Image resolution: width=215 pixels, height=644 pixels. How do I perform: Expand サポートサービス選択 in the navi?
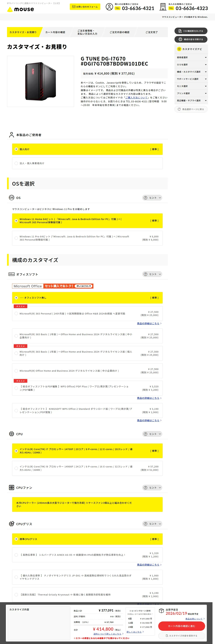191,79
